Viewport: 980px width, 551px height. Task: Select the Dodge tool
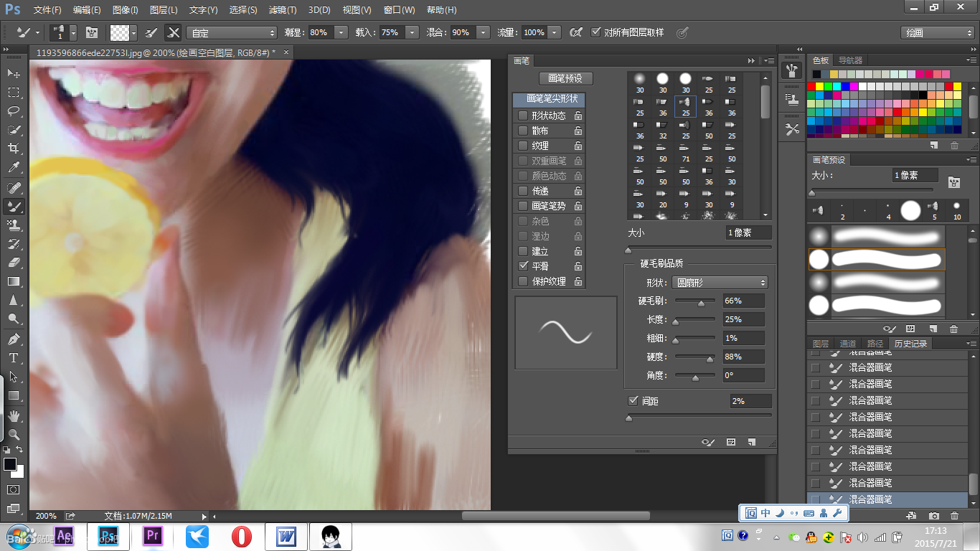14,319
